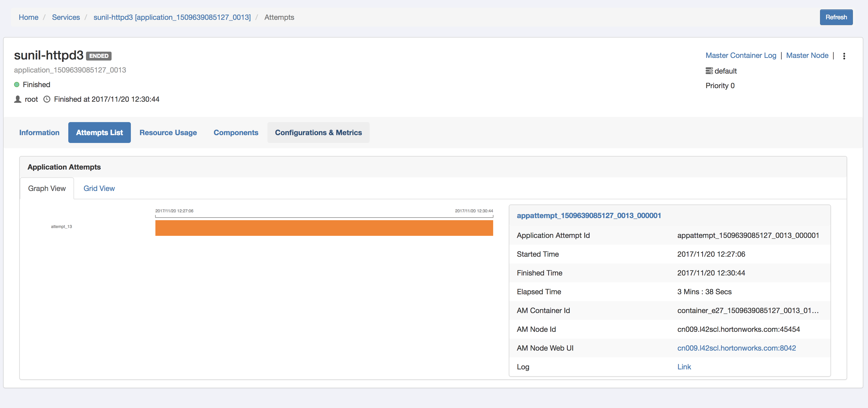Viewport: 868px width, 408px height.
Task: Select the Graph View tab
Action: coord(47,189)
